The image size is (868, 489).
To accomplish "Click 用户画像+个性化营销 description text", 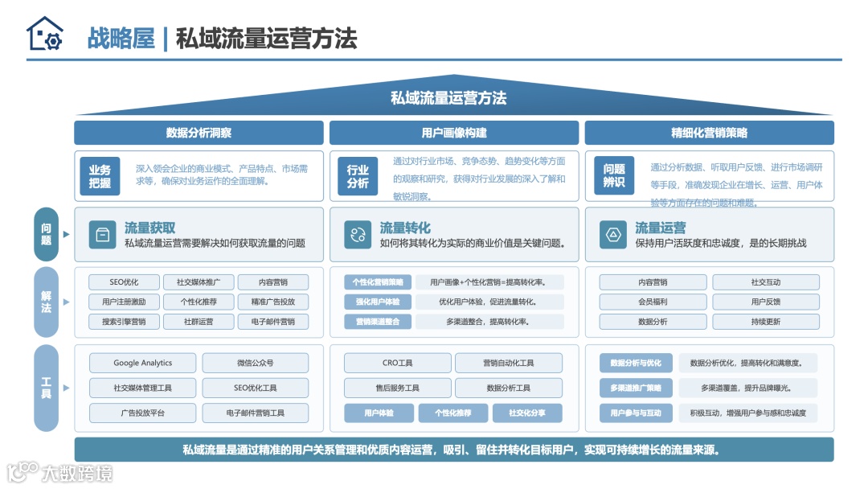I will pos(489,282).
